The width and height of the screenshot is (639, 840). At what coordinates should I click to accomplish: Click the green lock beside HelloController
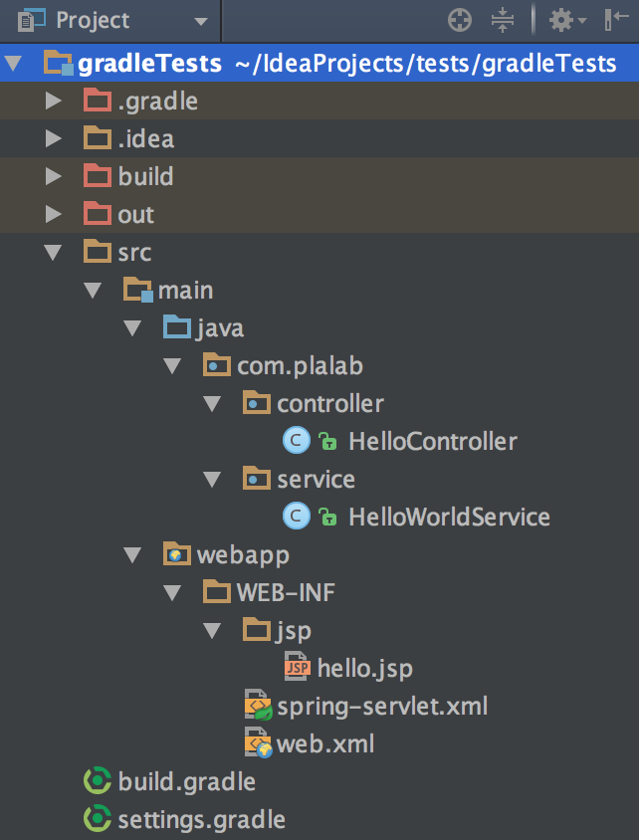(x=327, y=441)
